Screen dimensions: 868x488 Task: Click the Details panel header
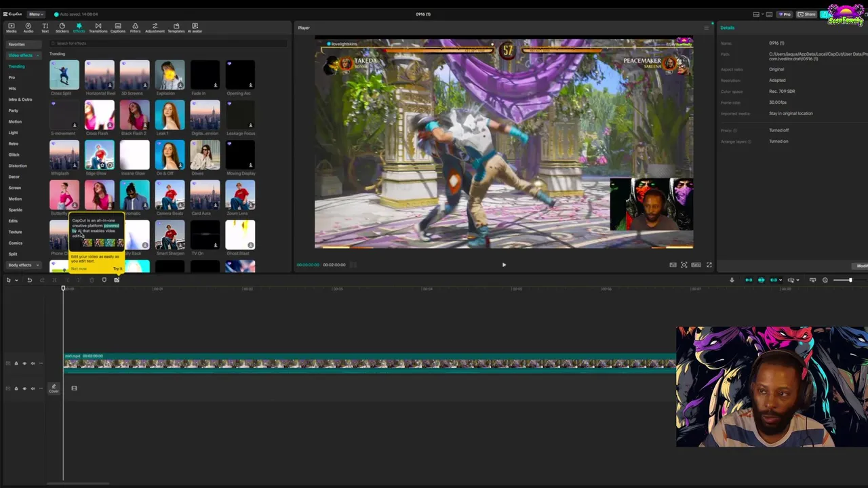(727, 28)
